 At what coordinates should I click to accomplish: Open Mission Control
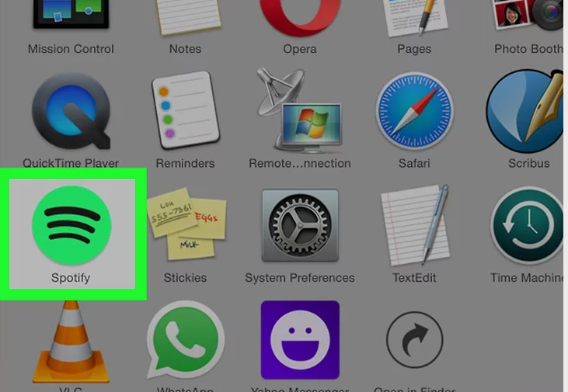coord(71,17)
